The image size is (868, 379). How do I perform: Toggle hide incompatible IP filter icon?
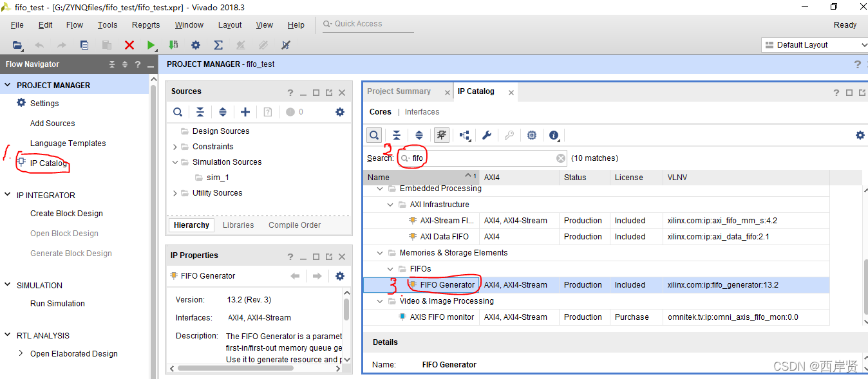click(442, 135)
